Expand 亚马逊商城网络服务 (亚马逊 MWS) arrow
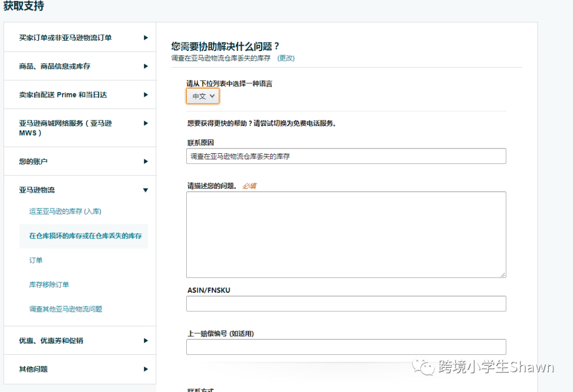Image resolution: width=573 pixels, height=392 pixels. pyautogui.click(x=146, y=123)
